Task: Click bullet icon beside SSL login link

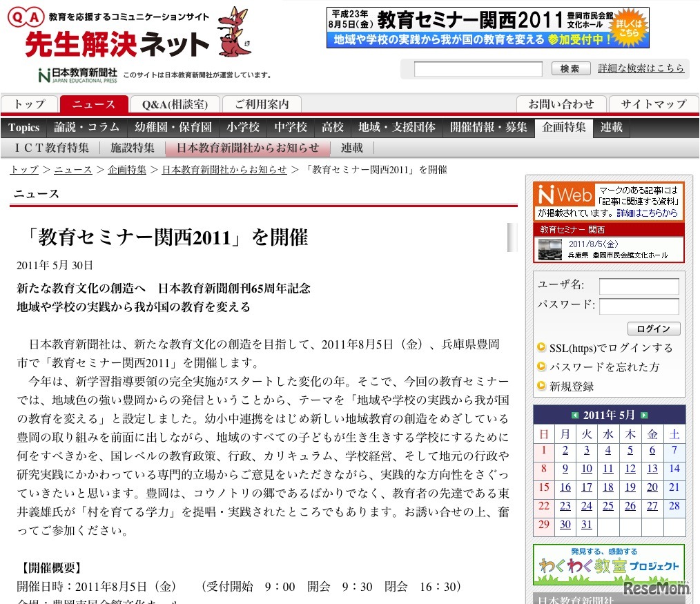Action: pyautogui.click(x=541, y=347)
